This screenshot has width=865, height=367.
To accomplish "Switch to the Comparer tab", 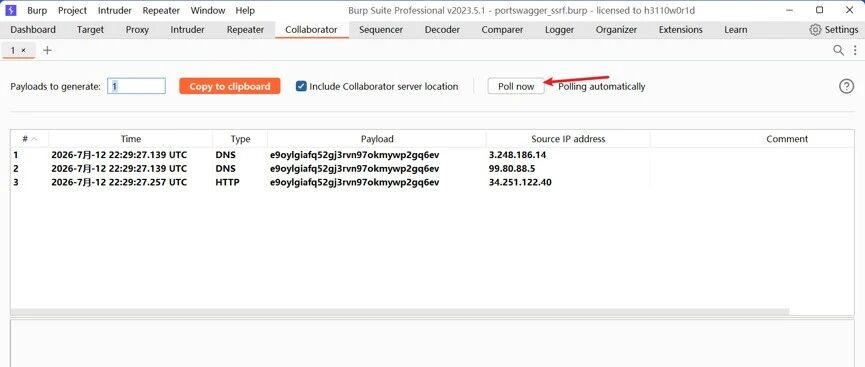I will coord(503,30).
